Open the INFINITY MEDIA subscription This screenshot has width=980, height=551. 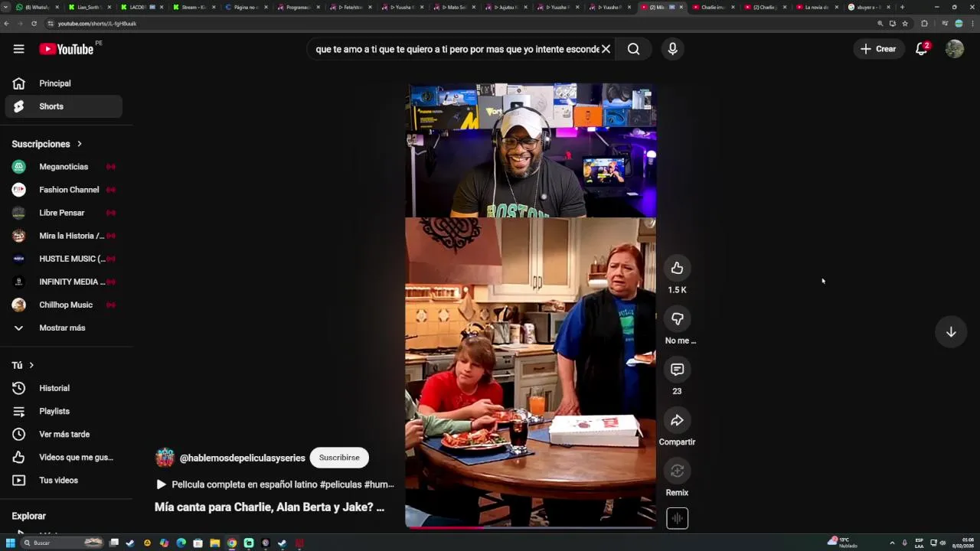click(x=64, y=282)
